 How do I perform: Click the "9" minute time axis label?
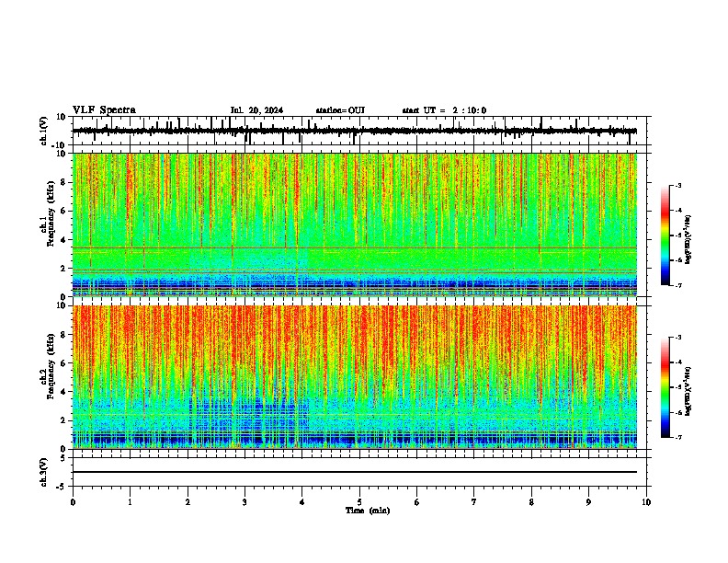click(588, 502)
